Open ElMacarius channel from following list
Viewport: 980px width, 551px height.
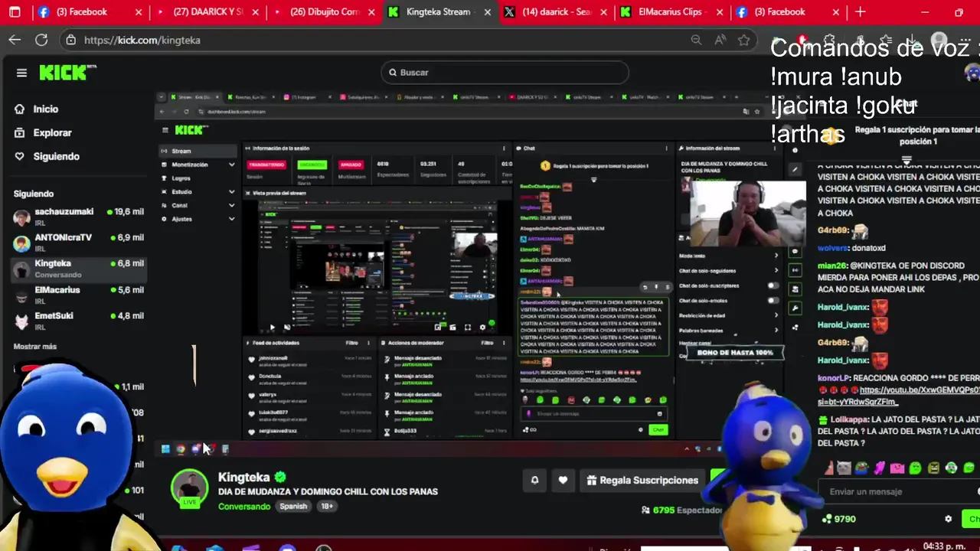pos(79,295)
